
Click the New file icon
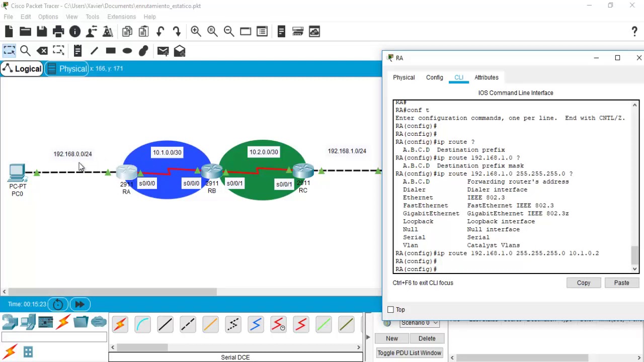click(x=9, y=32)
